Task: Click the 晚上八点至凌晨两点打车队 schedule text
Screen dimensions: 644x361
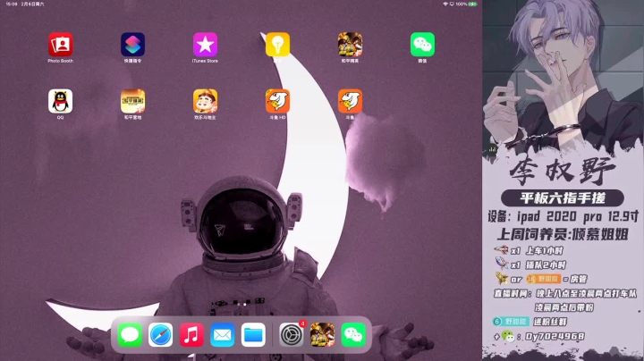Action: click(587, 293)
